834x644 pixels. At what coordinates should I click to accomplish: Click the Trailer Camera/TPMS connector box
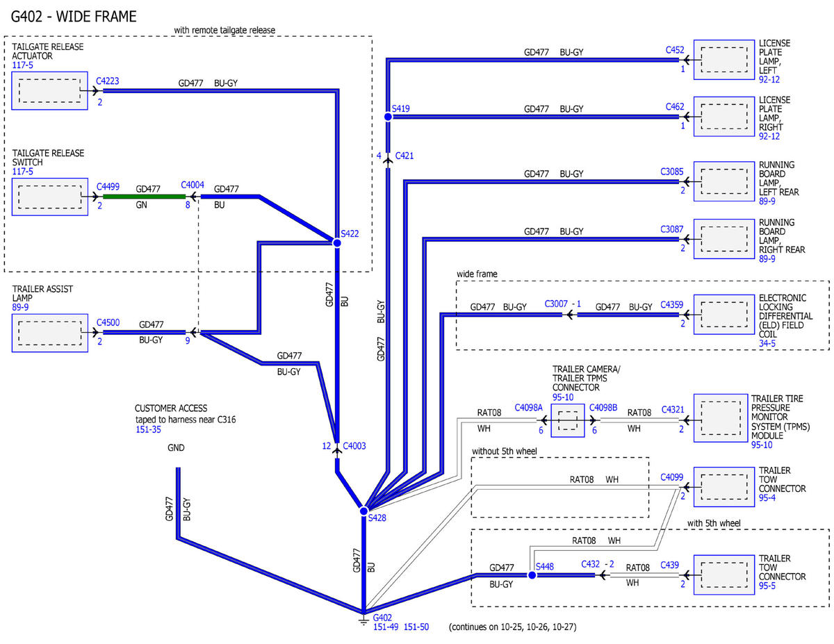pos(569,420)
